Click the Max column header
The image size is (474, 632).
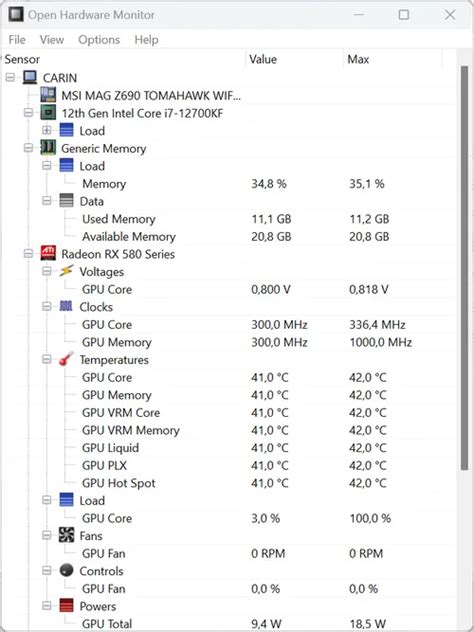pos(393,59)
